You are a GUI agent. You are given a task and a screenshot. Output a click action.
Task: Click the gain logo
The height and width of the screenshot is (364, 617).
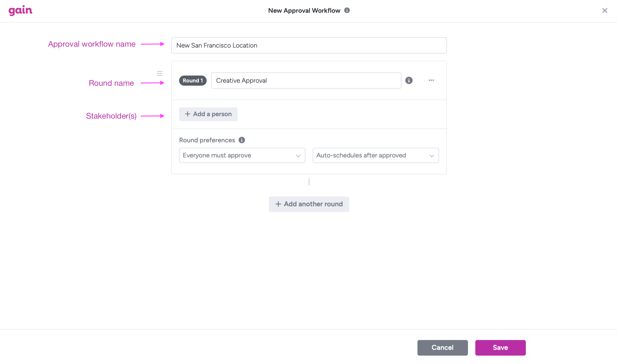20,10
